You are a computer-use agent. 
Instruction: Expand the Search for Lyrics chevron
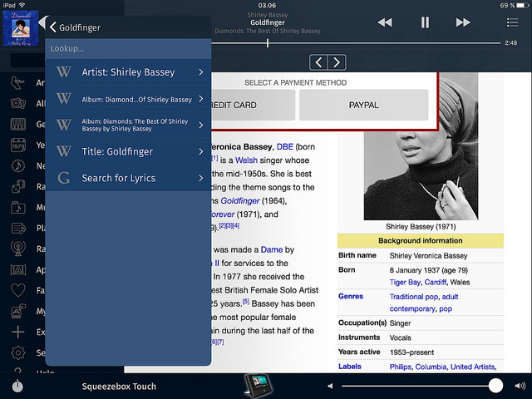(x=201, y=178)
